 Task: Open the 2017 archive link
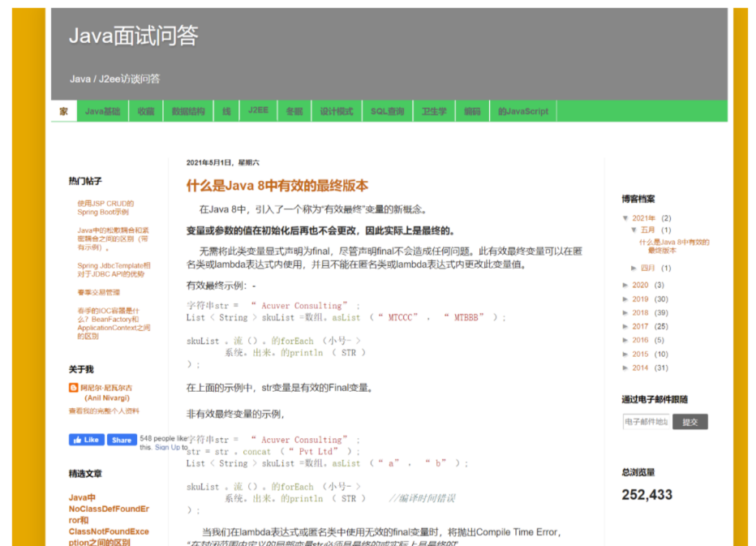640,326
